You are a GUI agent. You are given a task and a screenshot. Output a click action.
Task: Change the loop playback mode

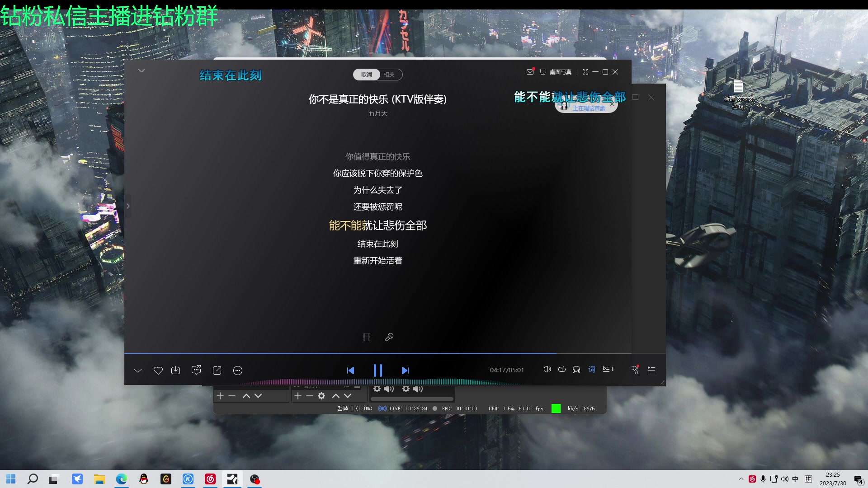[562, 370]
